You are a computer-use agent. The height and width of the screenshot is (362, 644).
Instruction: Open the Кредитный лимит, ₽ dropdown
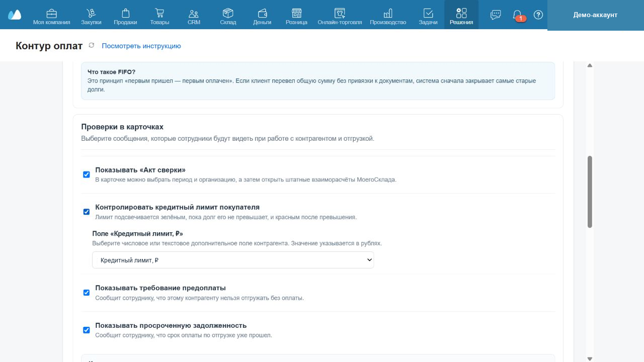click(233, 260)
